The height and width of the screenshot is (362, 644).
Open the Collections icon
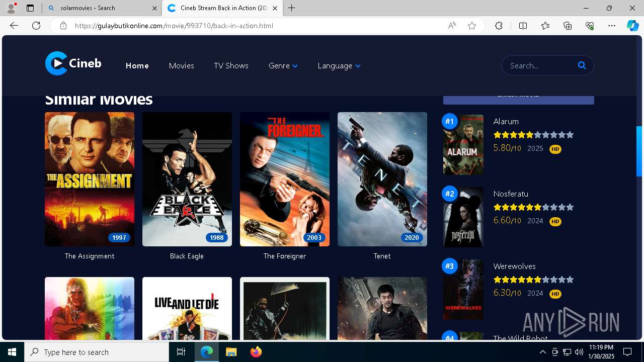[x=568, y=26]
